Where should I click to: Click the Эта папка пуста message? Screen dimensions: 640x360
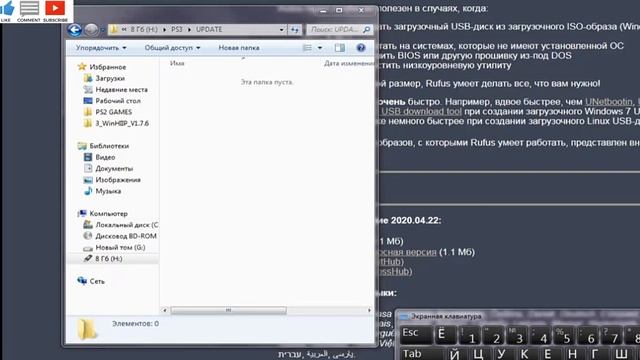[x=267, y=82]
